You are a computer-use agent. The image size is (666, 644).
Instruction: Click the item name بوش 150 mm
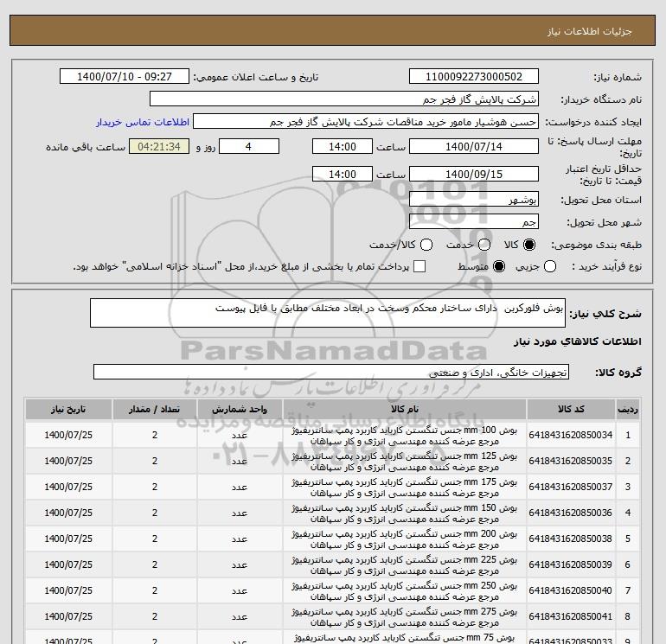[x=405, y=513]
